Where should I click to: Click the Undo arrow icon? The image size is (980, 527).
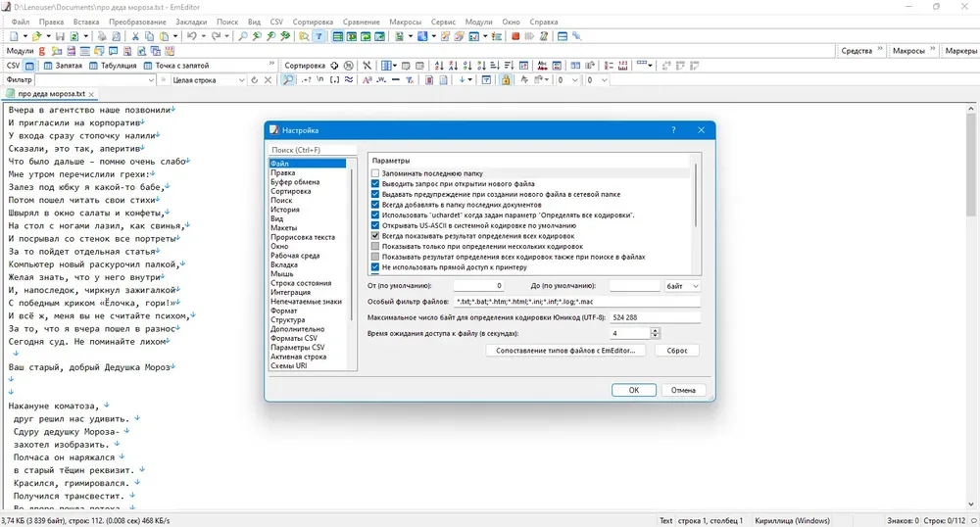[192, 36]
